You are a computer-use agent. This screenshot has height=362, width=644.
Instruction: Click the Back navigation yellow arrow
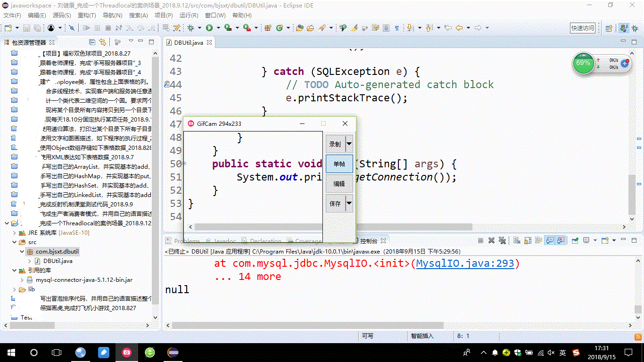point(459,28)
